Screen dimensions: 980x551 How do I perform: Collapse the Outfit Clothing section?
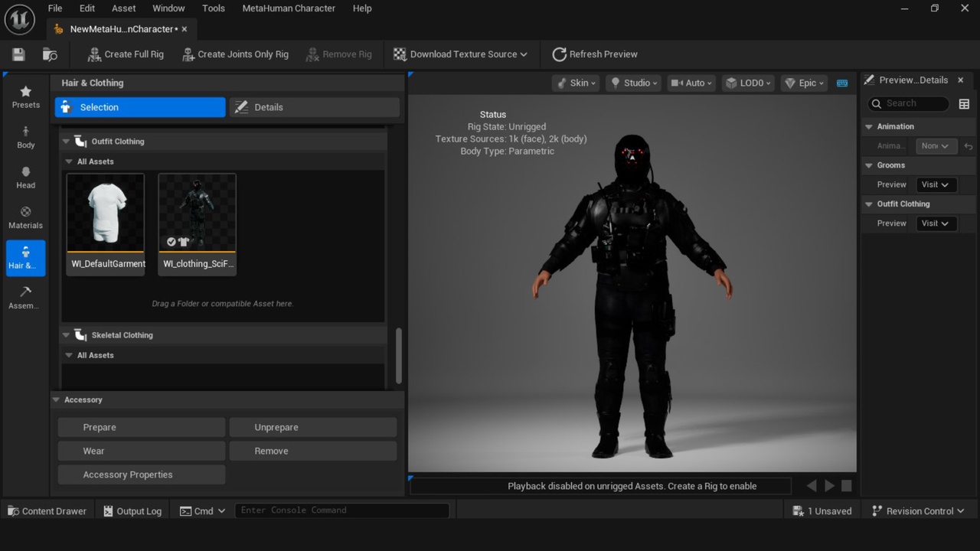(67, 142)
